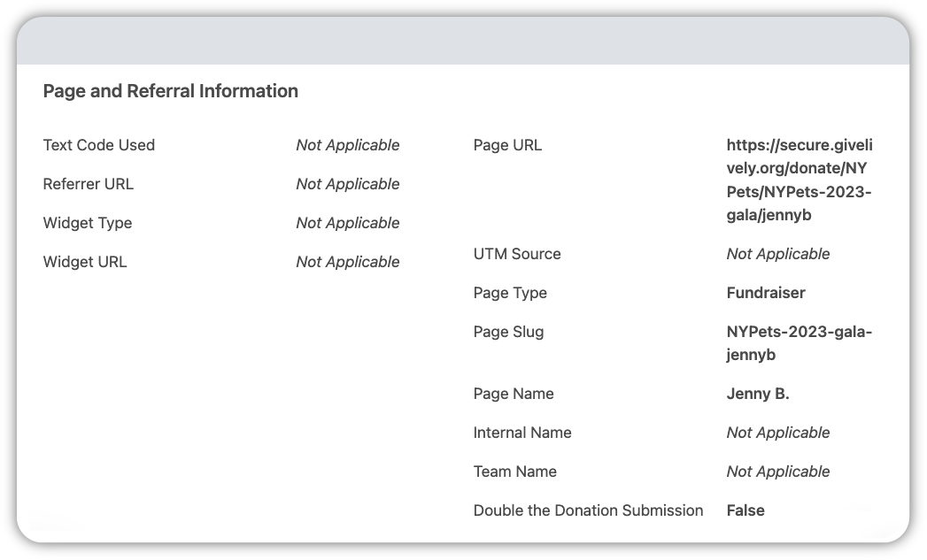This screenshot has height=560, width=927.
Task: Click Not Applicable value beside Internal Name
Action: (x=778, y=433)
